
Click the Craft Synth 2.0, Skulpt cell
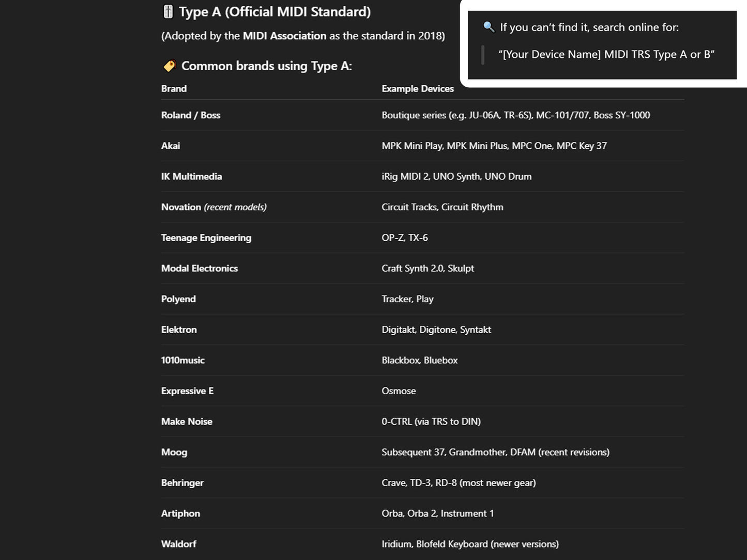428,269
